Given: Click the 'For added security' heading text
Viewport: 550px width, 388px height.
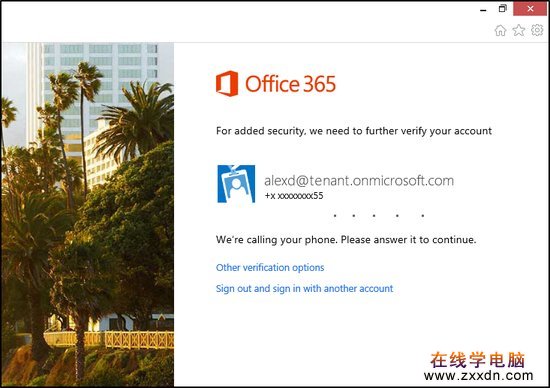Looking at the screenshot, I should click(x=354, y=131).
